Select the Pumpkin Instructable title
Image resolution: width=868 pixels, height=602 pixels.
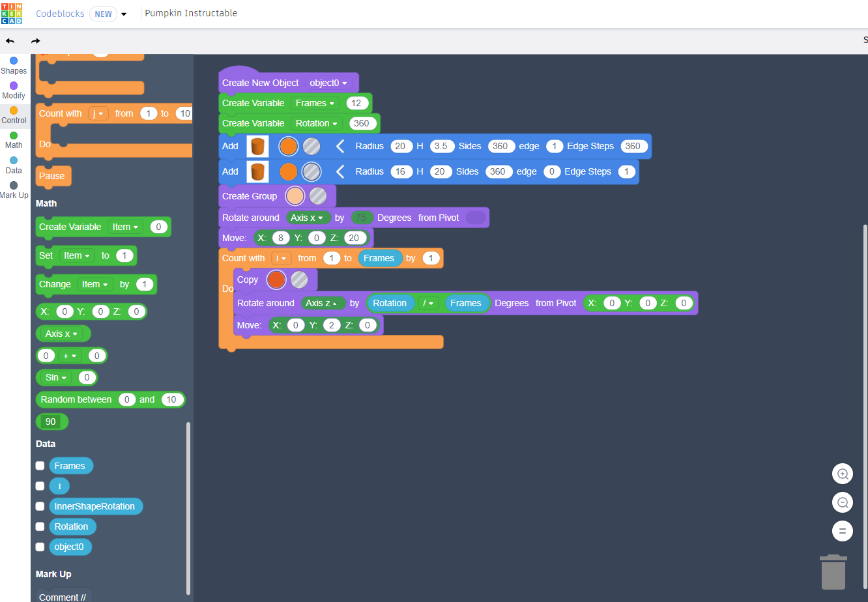coord(191,13)
